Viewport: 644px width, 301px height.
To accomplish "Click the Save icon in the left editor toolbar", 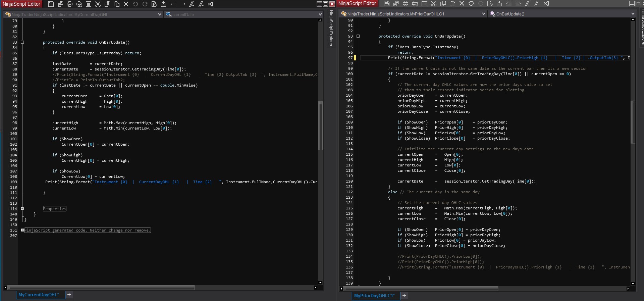I will click(x=51, y=4).
